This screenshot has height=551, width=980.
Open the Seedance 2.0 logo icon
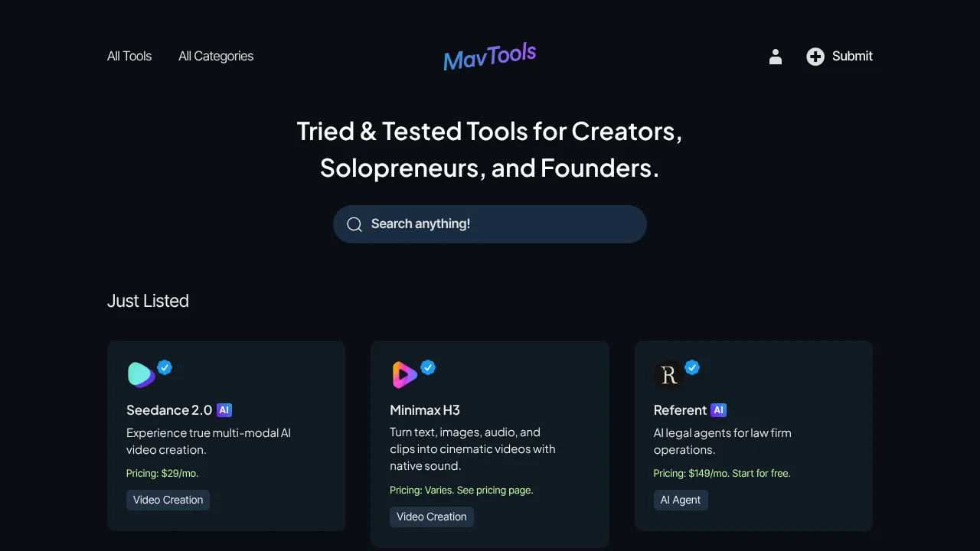click(x=141, y=374)
